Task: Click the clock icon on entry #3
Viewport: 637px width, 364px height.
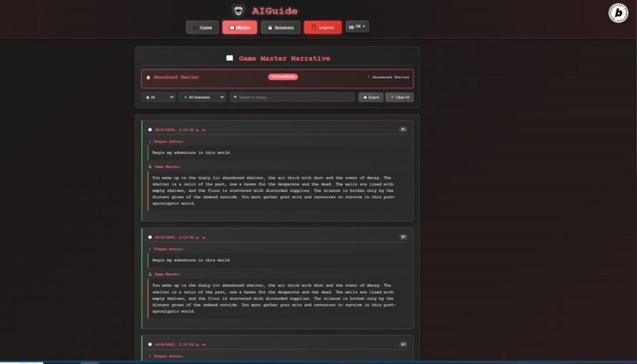Action: pos(150,344)
